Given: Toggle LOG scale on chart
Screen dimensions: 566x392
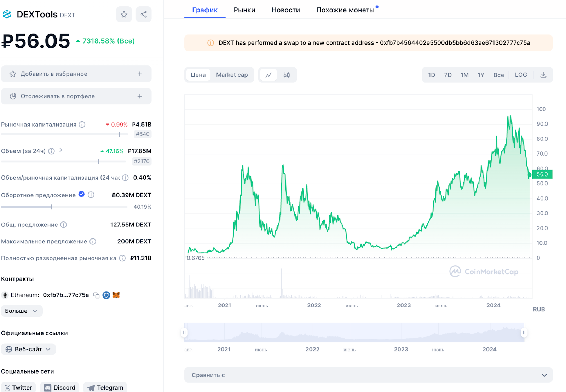Looking at the screenshot, I should click(521, 75).
